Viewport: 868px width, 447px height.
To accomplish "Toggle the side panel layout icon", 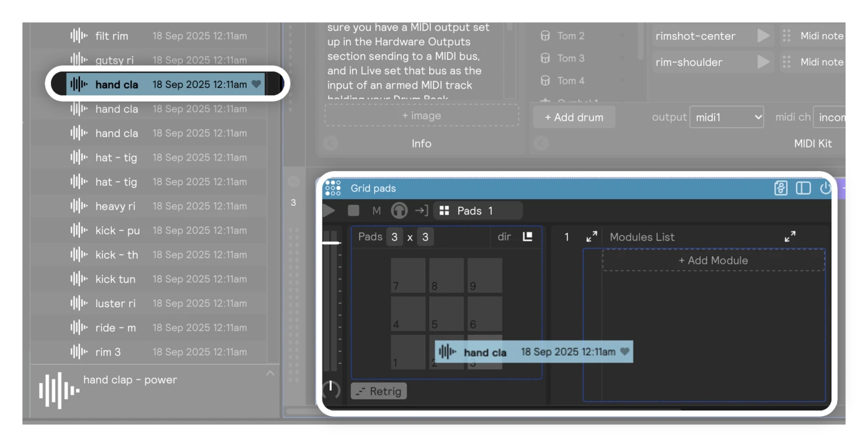I will (x=803, y=188).
